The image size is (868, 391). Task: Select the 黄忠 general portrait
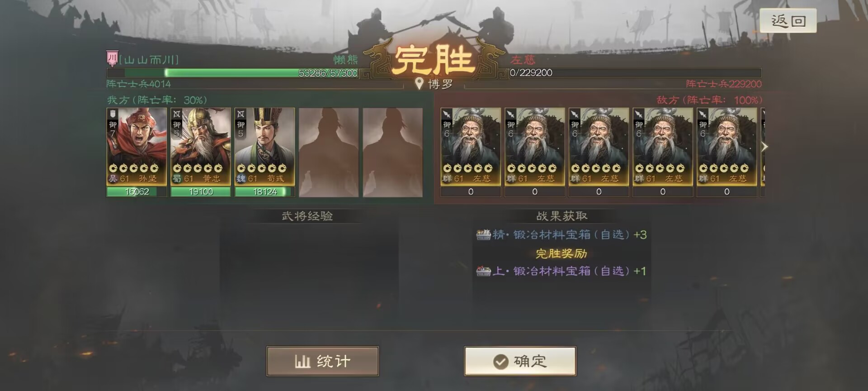201,147
